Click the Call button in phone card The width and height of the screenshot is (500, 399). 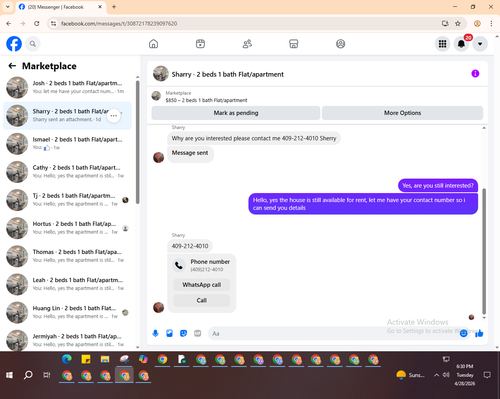coord(202,300)
